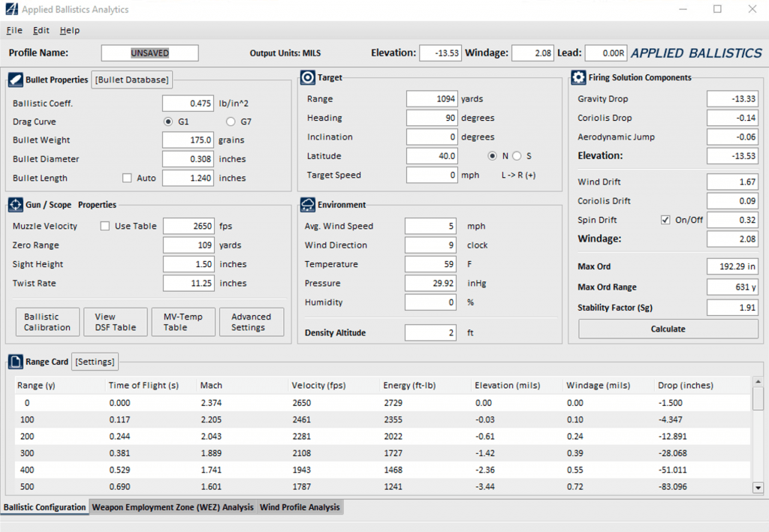Click the Humidity field
The width and height of the screenshot is (769, 532).
430,302
